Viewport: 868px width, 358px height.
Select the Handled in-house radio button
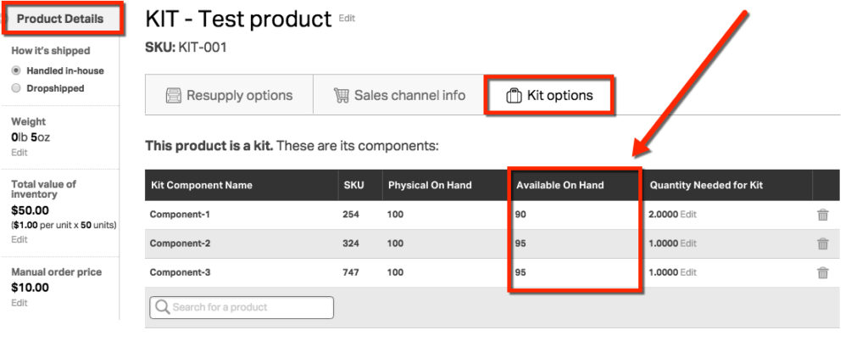[x=16, y=71]
